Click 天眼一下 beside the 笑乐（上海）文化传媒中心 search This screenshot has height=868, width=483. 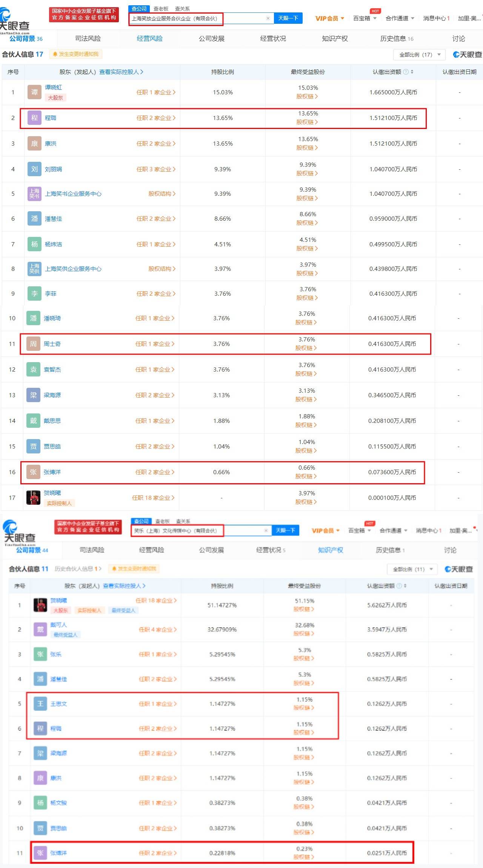point(285,531)
